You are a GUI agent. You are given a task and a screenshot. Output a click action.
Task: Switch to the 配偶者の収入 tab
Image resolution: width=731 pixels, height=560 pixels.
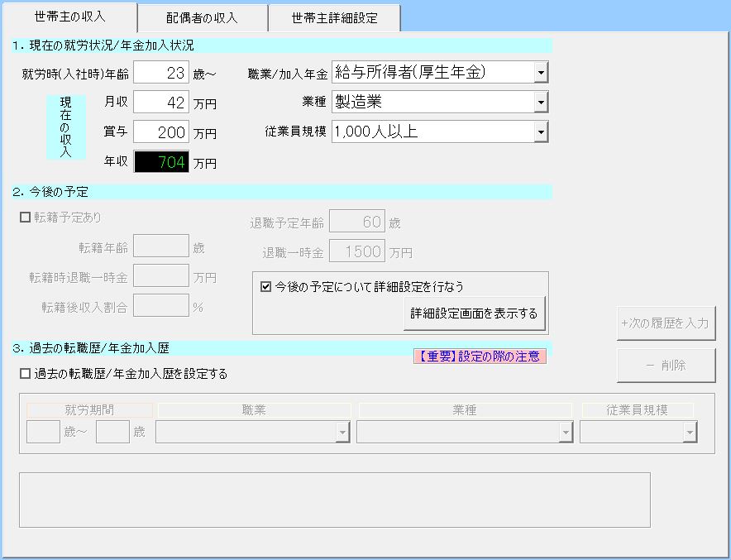click(203, 17)
